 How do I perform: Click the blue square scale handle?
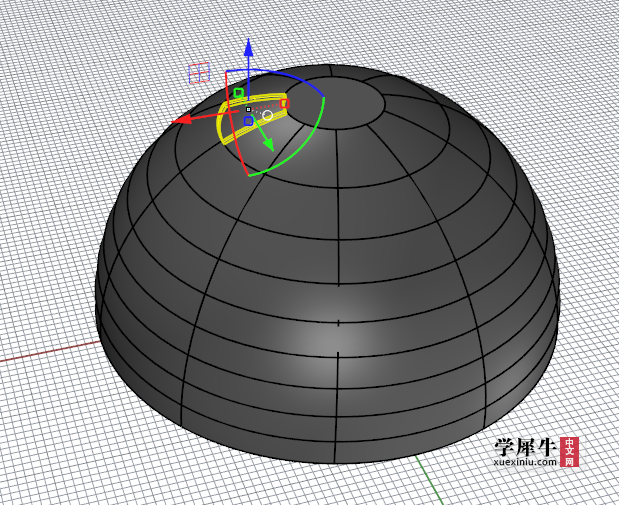pyautogui.click(x=248, y=121)
